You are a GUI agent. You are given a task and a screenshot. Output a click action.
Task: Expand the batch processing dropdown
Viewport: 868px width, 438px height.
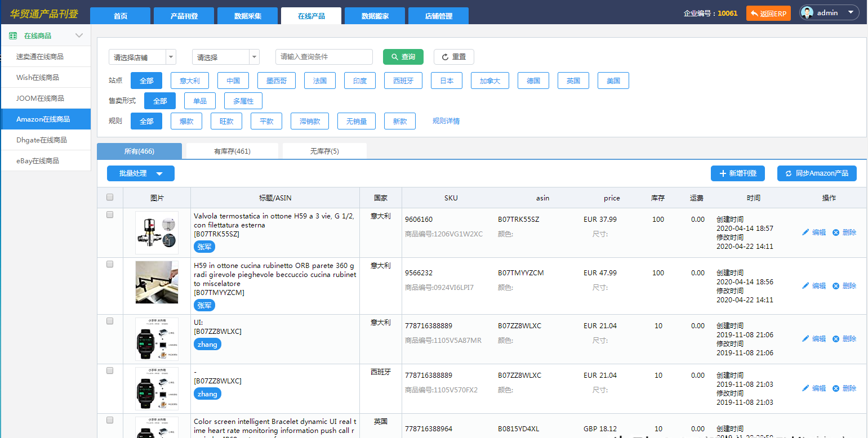click(140, 173)
